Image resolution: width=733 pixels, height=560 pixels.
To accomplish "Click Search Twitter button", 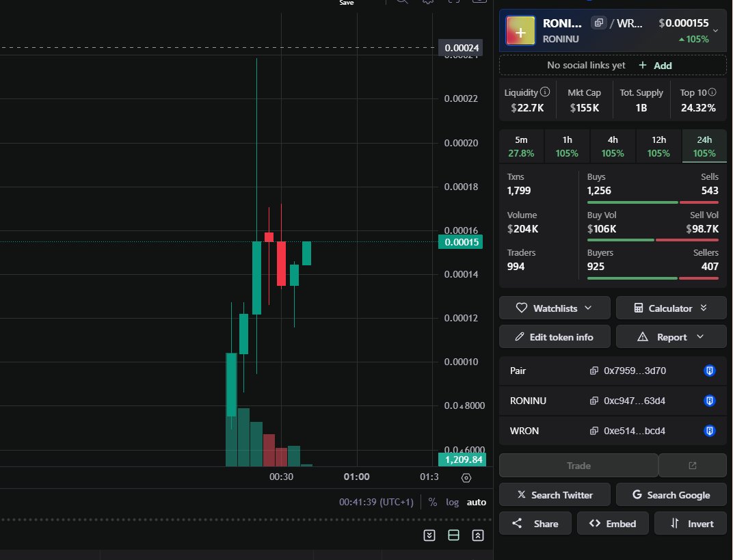I will coord(555,494).
